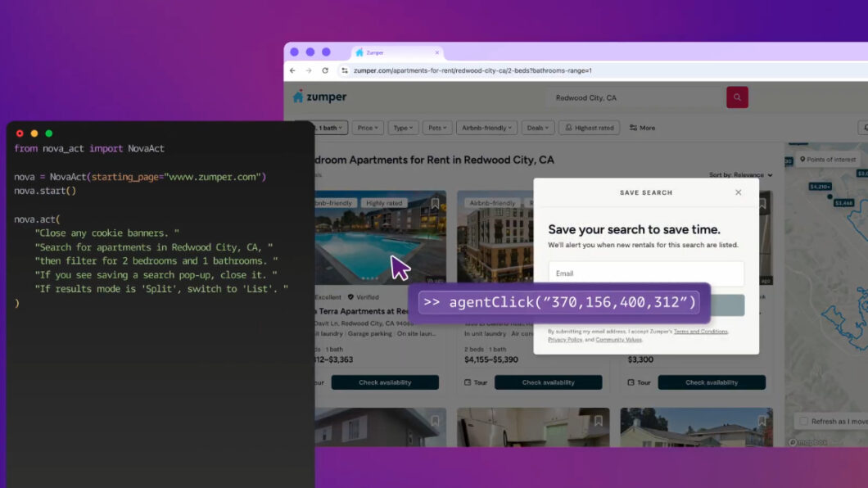Bookmark the Terra Apartments pool listing

click(x=435, y=203)
